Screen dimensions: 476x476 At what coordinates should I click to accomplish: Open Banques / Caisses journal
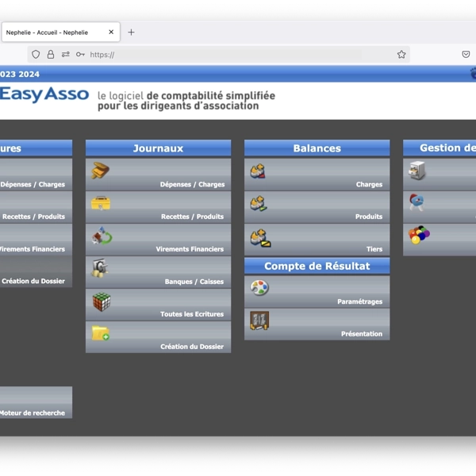pyautogui.click(x=158, y=272)
